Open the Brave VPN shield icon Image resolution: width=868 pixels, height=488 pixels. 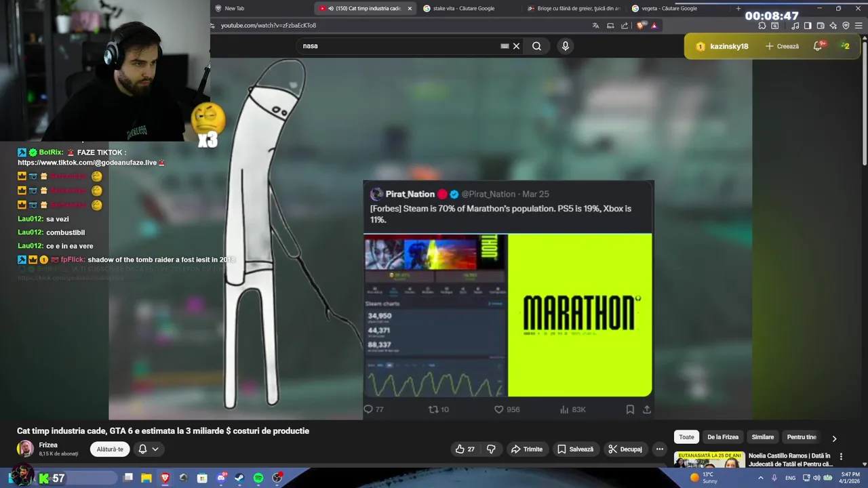pos(846,26)
